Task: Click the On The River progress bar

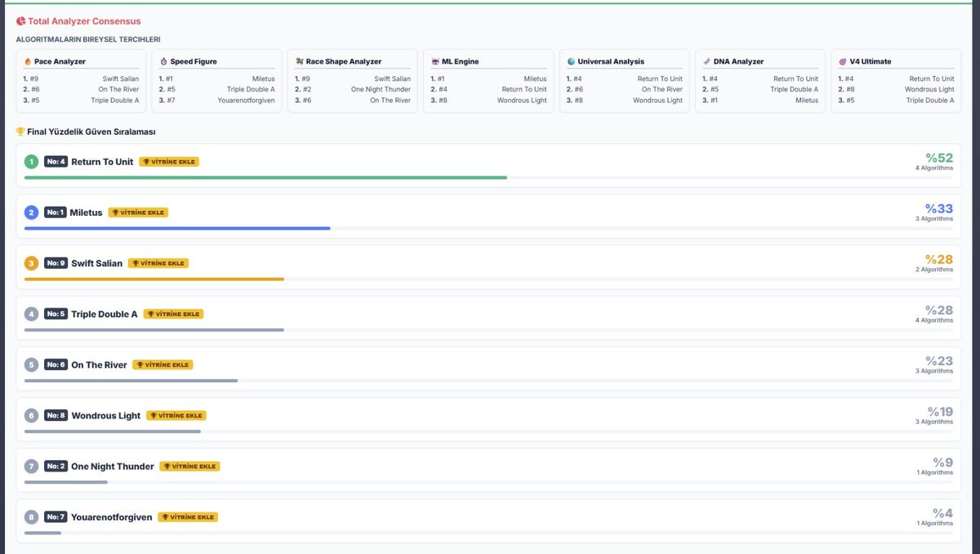Action: (131, 380)
